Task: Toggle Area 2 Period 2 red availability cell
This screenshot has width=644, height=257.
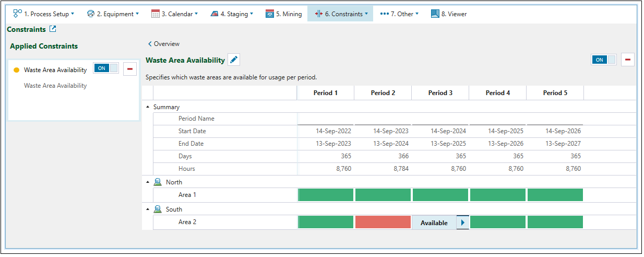Action: [x=383, y=222]
